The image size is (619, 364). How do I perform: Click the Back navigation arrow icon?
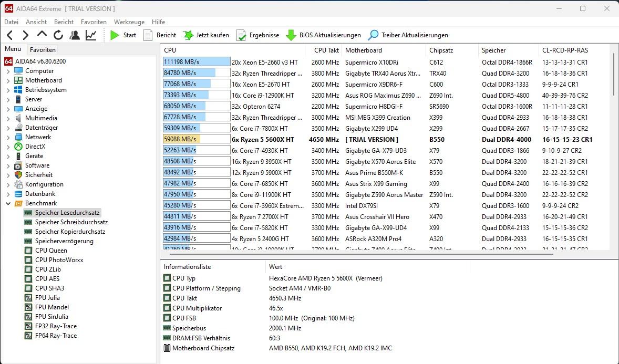click(x=10, y=35)
